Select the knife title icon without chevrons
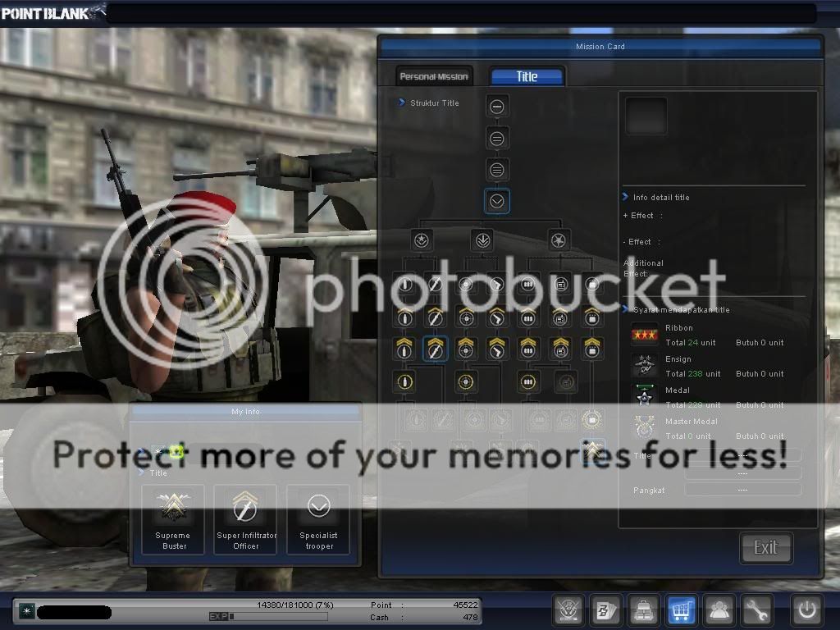 (x=435, y=285)
